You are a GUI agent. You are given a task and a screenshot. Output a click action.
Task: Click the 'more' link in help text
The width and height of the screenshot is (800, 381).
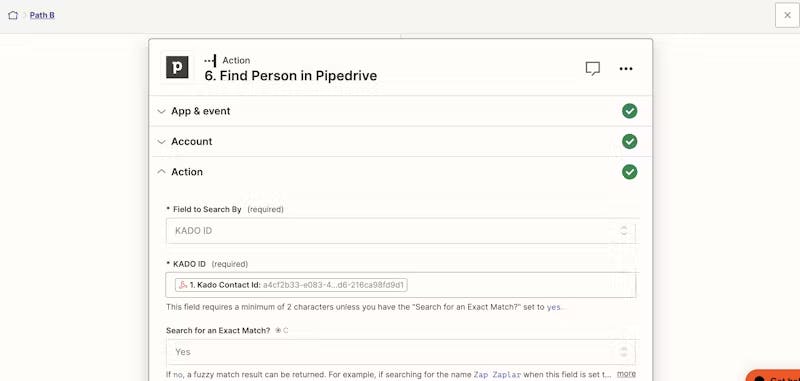(x=626, y=374)
